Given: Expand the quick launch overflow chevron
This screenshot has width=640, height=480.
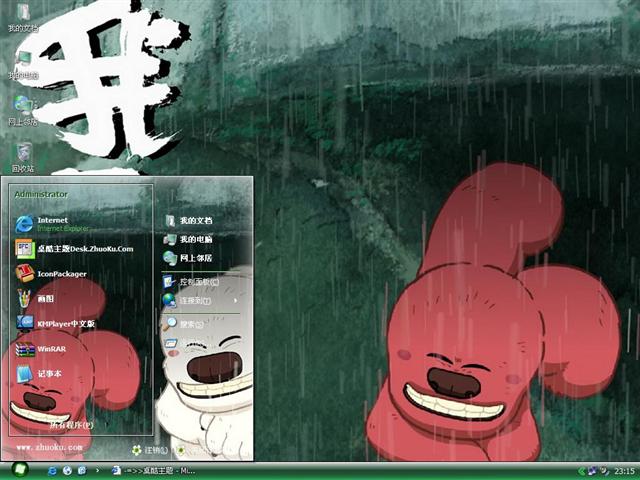Looking at the screenshot, I should click(x=97, y=470).
